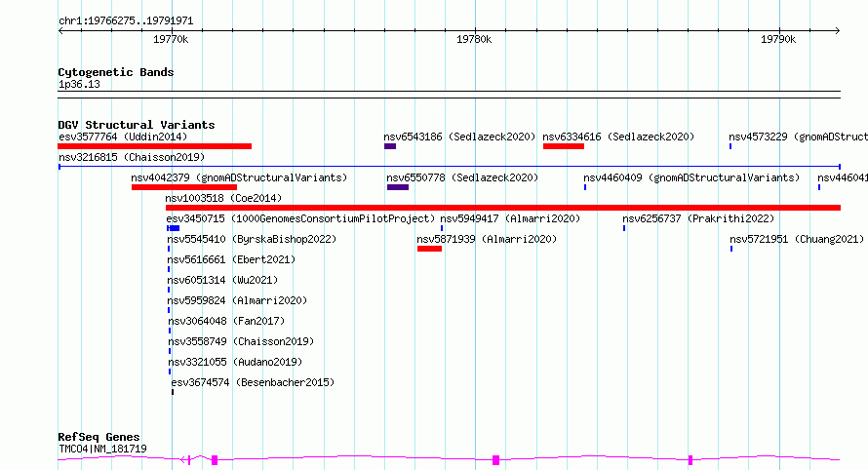Open nsv6543186 (Sedlazeck2020) variant label

(459, 137)
